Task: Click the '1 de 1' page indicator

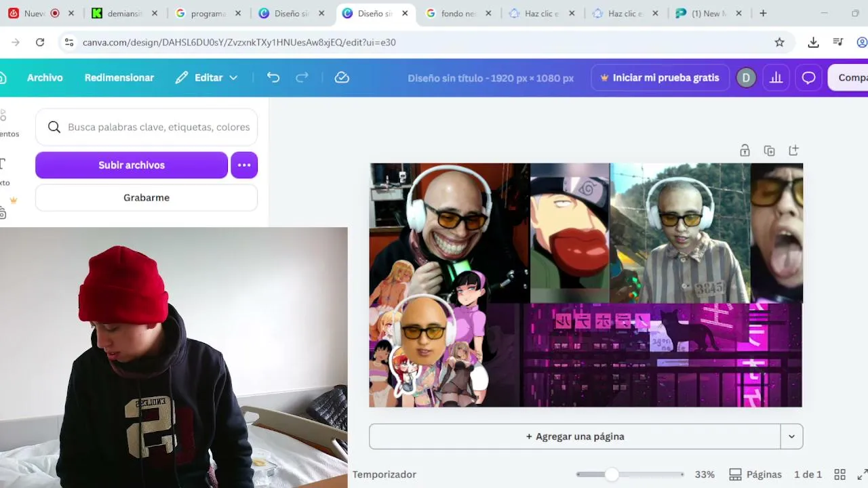Action: [808, 474]
